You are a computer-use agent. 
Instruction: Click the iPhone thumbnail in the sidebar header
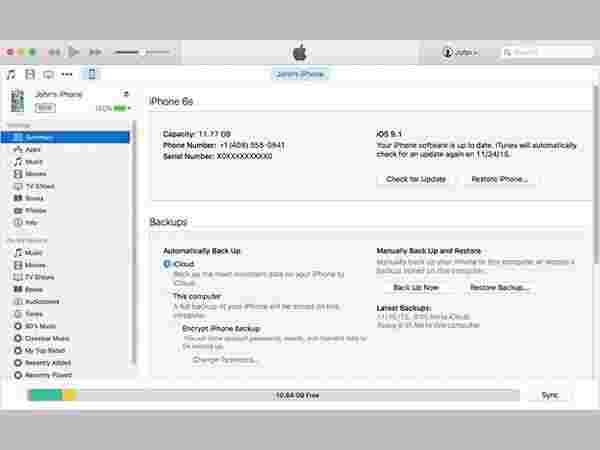(17, 100)
